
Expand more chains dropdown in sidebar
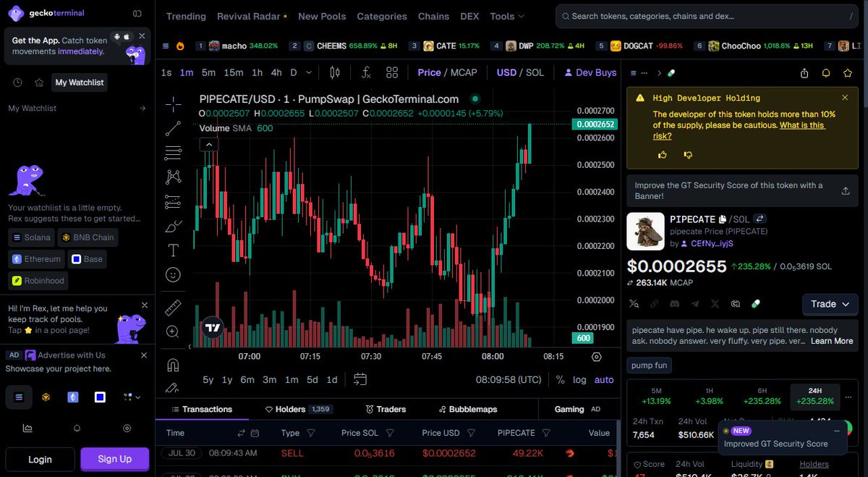click(x=131, y=397)
